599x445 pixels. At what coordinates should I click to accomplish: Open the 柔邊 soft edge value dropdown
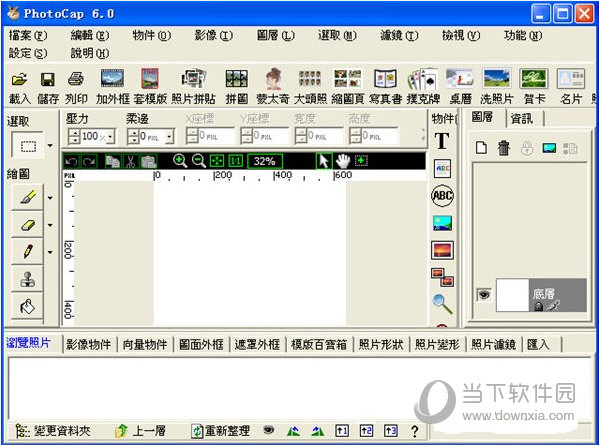170,136
